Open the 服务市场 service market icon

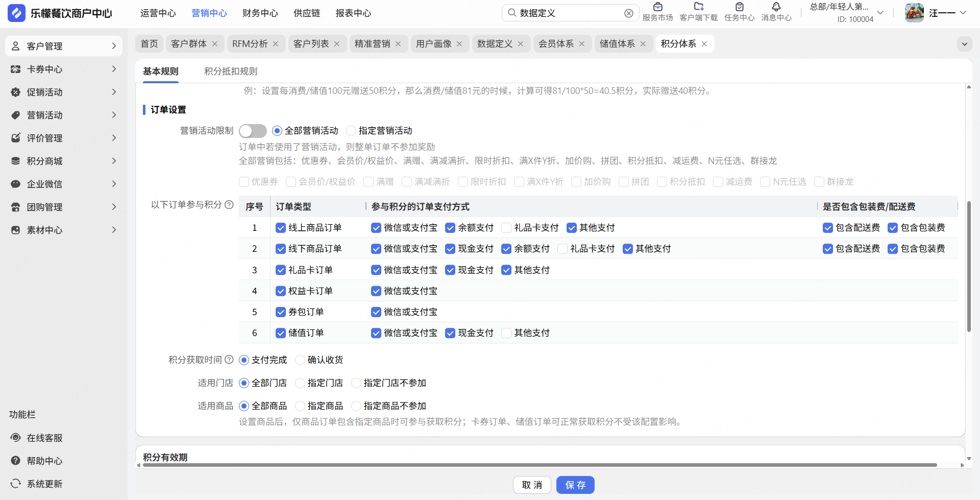657,7
